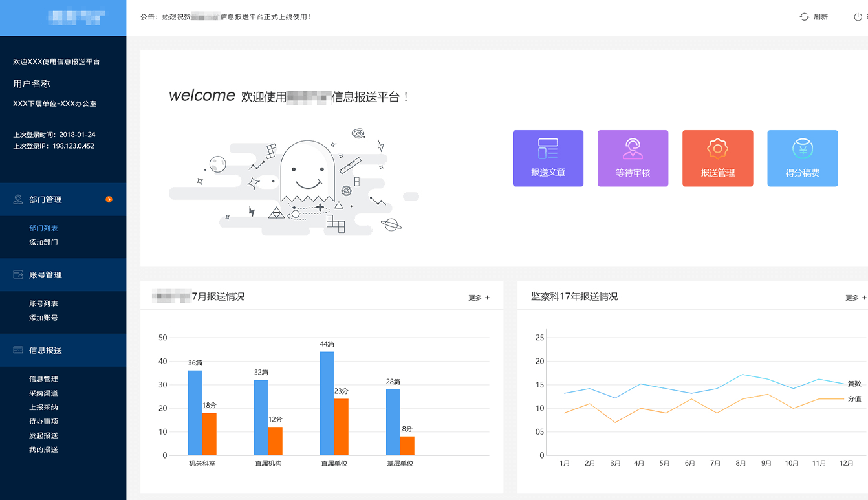Open 我的报送 from the sidebar
This screenshot has width=868, height=500.
[43, 450]
